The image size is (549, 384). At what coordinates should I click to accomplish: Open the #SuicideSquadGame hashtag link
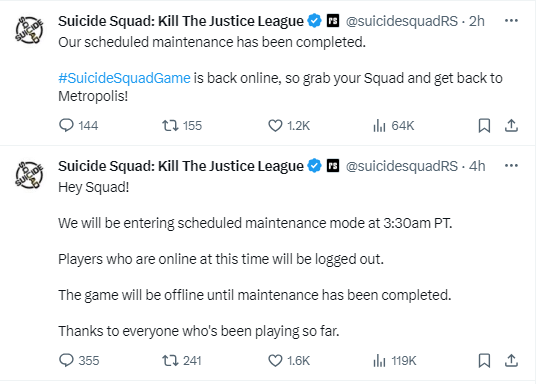[124, 78]
